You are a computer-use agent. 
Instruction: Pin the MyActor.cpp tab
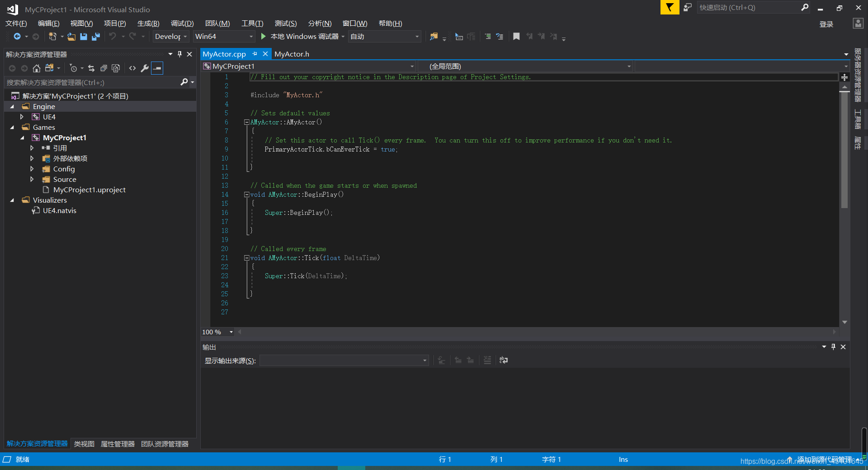point(255,54)
